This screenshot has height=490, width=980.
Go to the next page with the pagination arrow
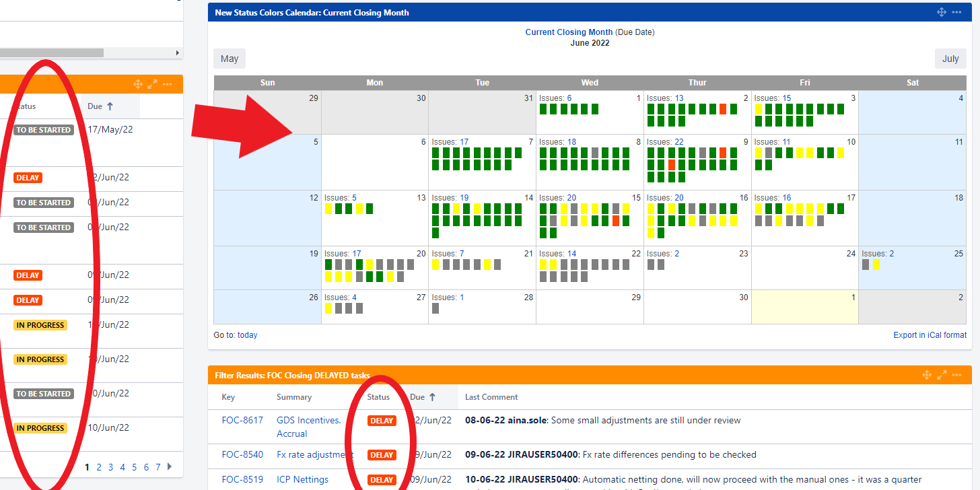click(170, 466)
